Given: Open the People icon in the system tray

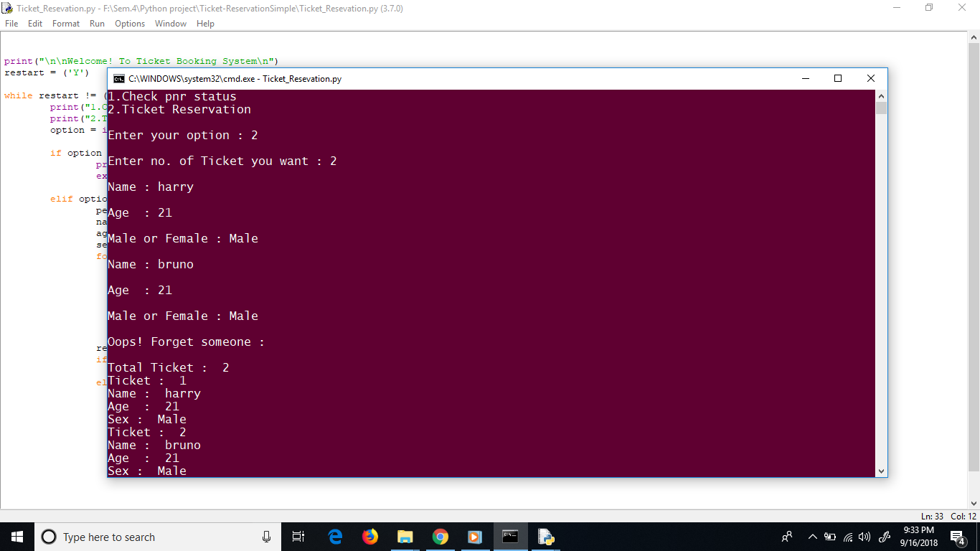Looking at the screenshot, I should click(x=787, y=537).
